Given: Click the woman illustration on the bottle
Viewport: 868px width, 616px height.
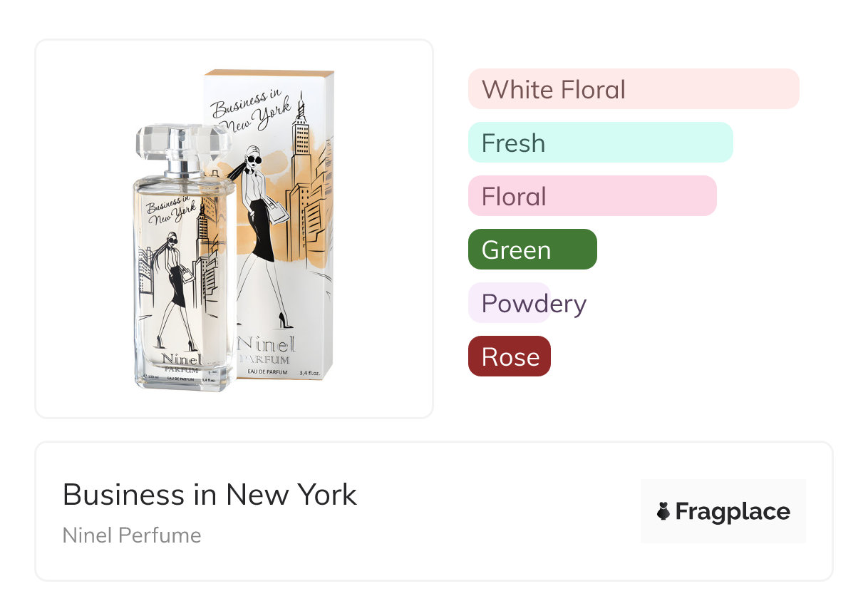Looking at the screenshot, I should [x=173, y=285].
